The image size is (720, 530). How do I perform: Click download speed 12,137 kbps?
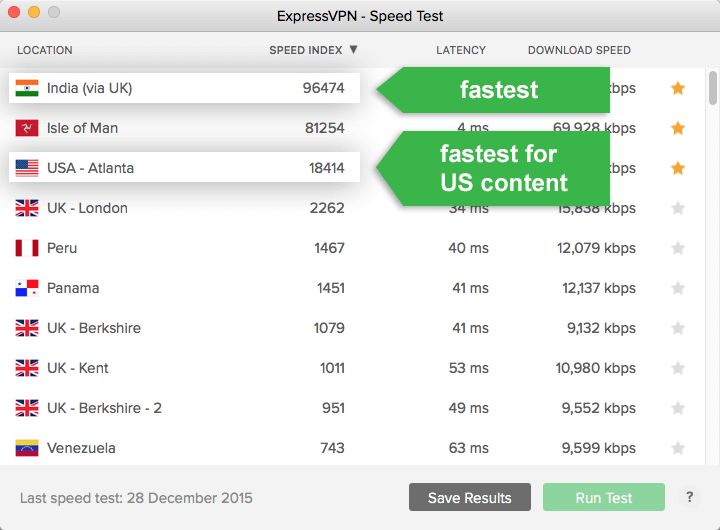[599, 288]
